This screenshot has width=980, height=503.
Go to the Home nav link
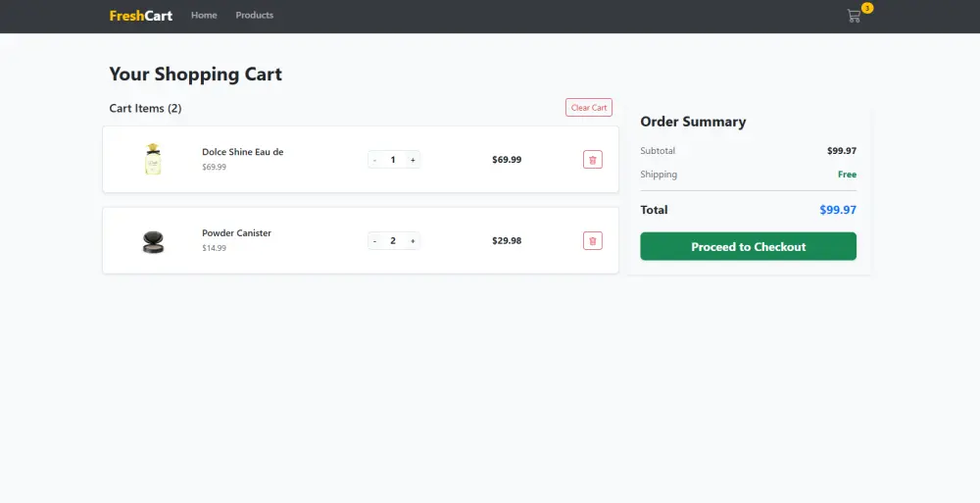(x=204, y=16)
